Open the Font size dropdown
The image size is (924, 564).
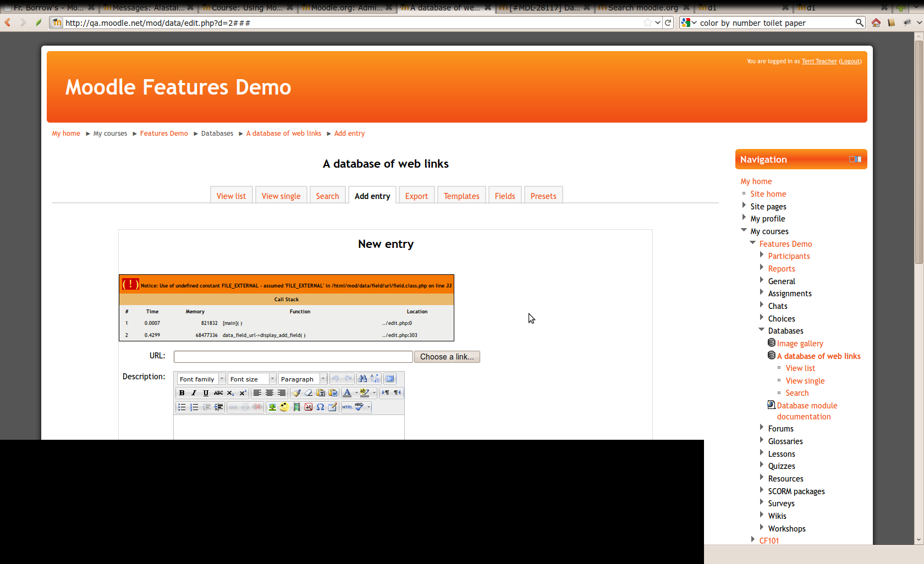[252, 379]
